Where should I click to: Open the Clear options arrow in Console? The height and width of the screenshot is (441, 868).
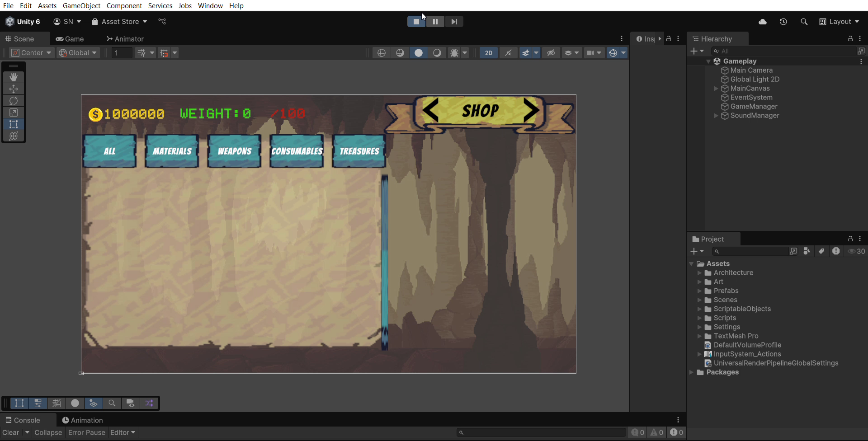click(x=27, y=432)
